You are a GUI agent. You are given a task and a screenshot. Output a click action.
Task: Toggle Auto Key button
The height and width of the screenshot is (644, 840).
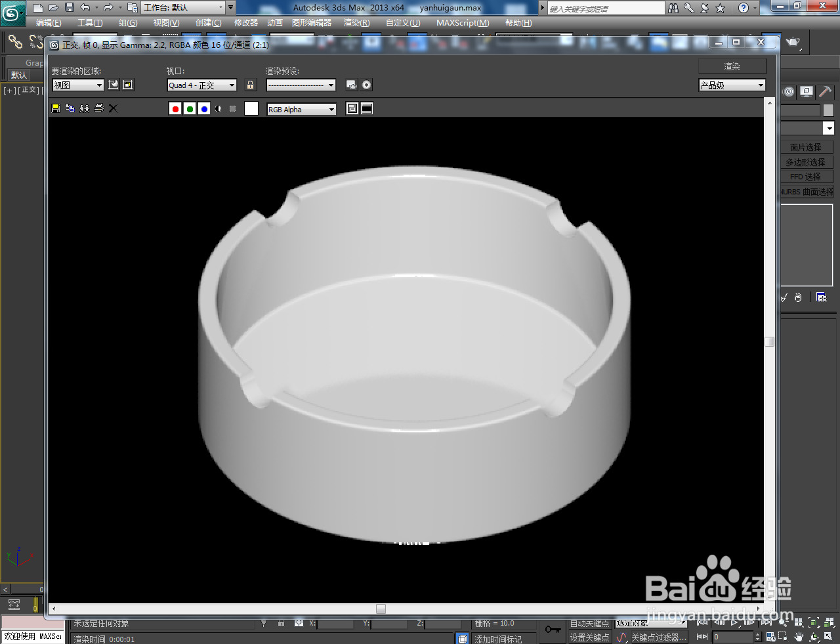tap(589, 624)
